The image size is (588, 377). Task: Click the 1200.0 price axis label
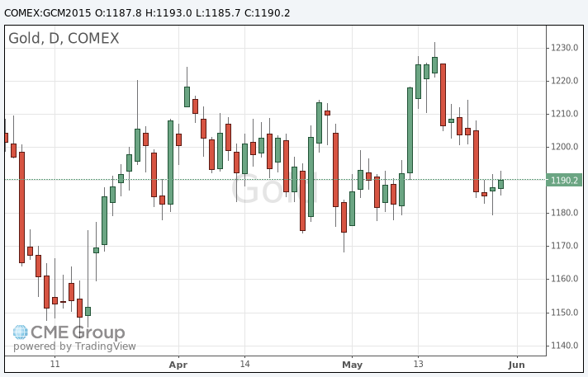[x=564, y=147]
